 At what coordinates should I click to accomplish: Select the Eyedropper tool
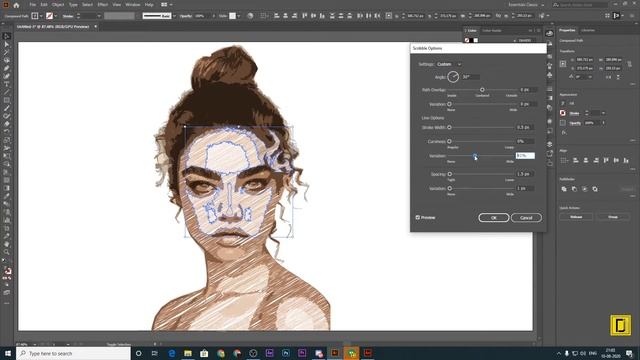(7, 196)
